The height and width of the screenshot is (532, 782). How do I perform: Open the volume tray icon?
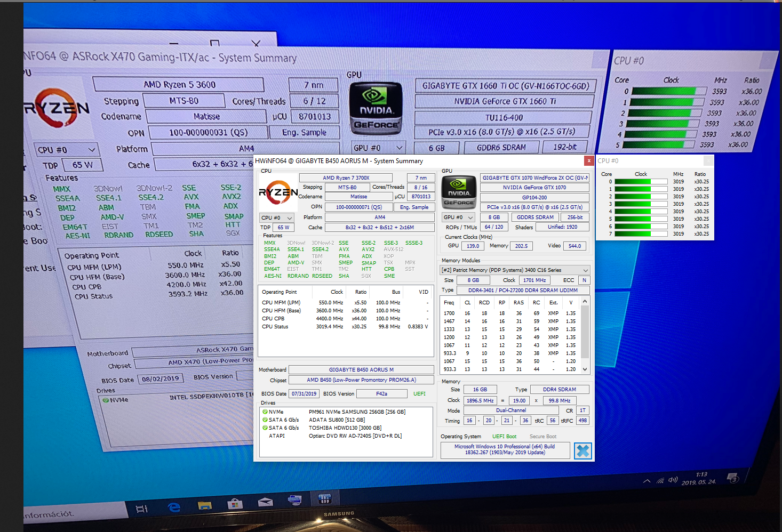pyautogui.click(x=673, y=480)
